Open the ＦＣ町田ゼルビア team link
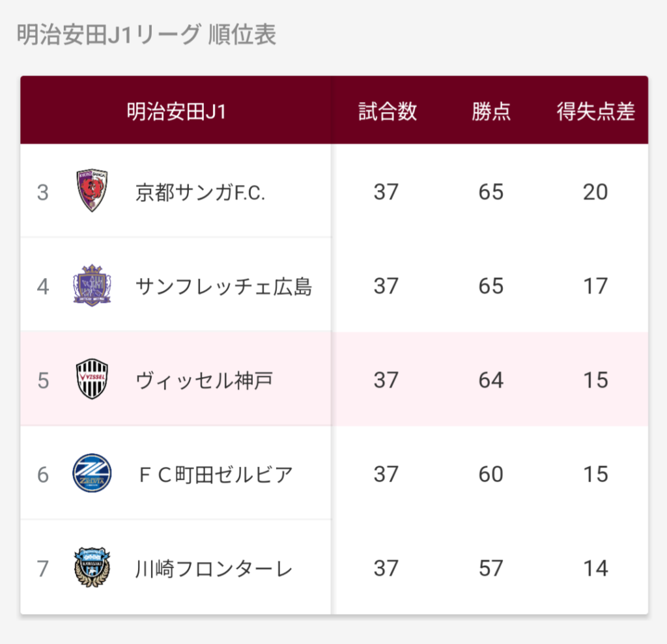 click(x=214, y=474)
